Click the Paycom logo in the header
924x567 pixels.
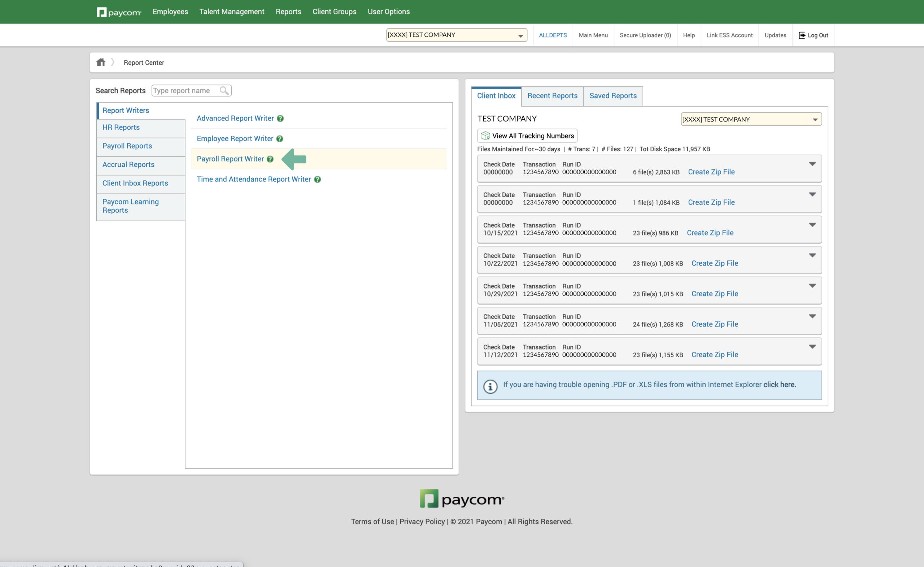[118, 12]
